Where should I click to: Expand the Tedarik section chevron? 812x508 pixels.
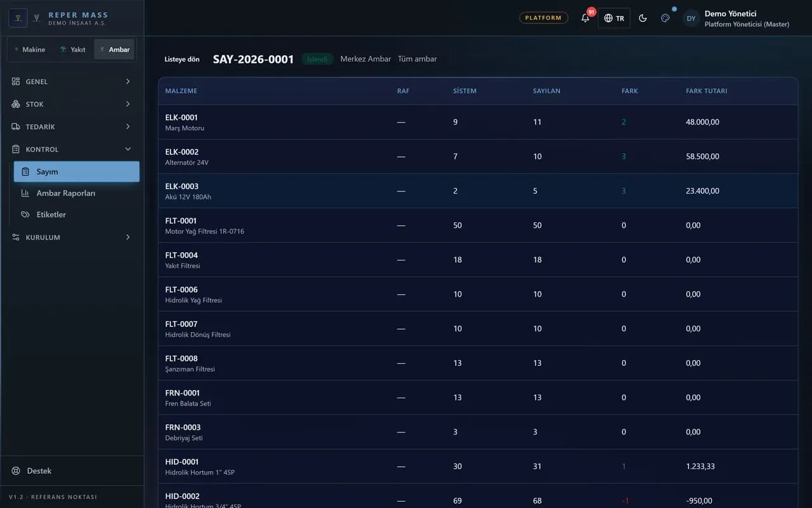(x=128, y=127)
